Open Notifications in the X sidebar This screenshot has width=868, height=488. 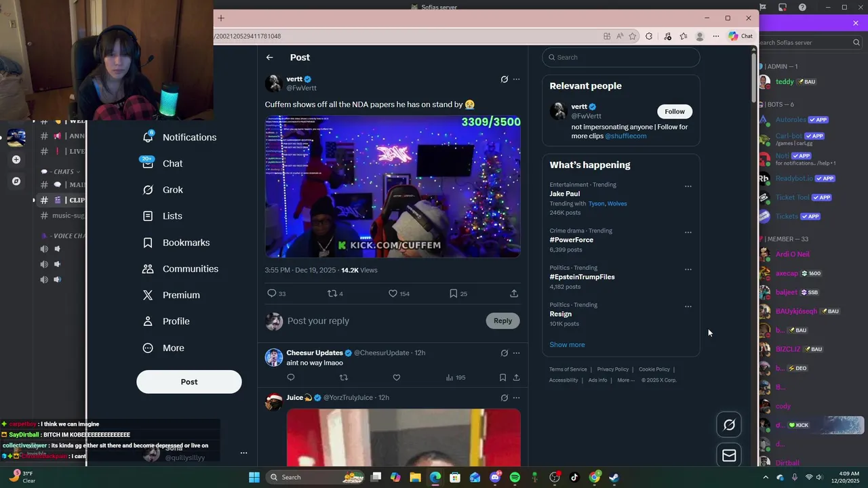point(179,137)
